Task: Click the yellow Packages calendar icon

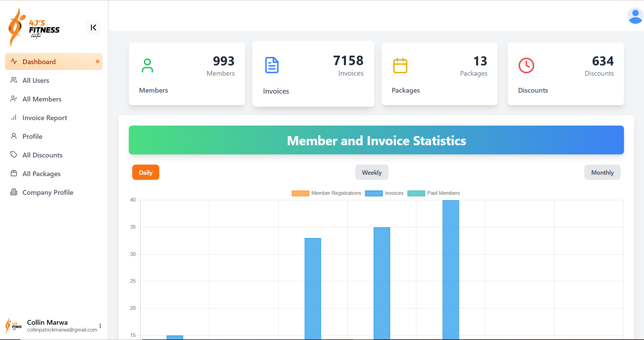Action: point(400,65)
